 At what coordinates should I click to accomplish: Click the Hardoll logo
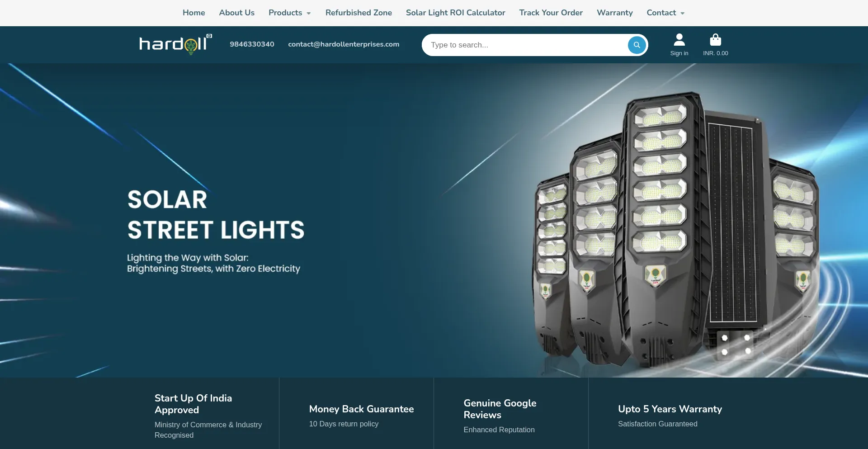(x=175, y=44)
